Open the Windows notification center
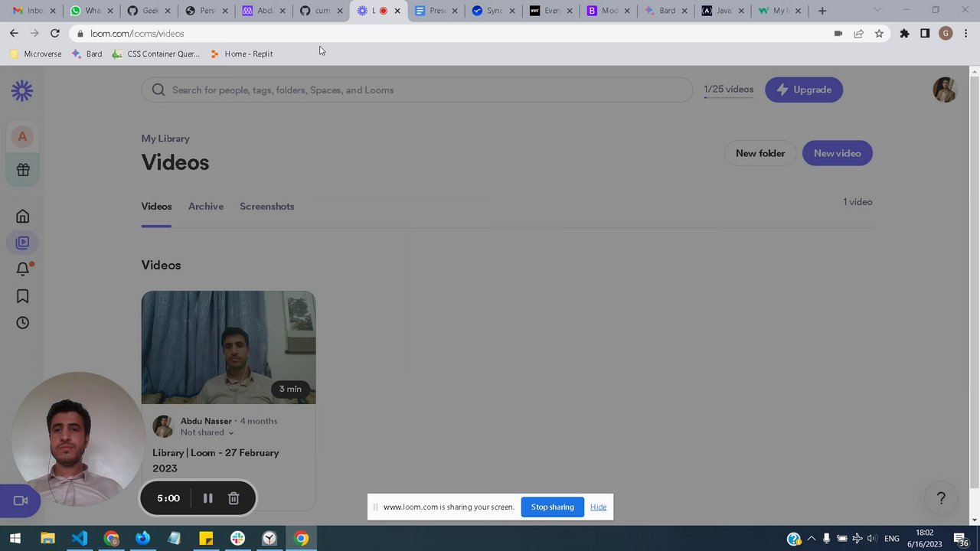Image resolution: width=980 pixels, height=551 pixels. click(x=960, y=539)
